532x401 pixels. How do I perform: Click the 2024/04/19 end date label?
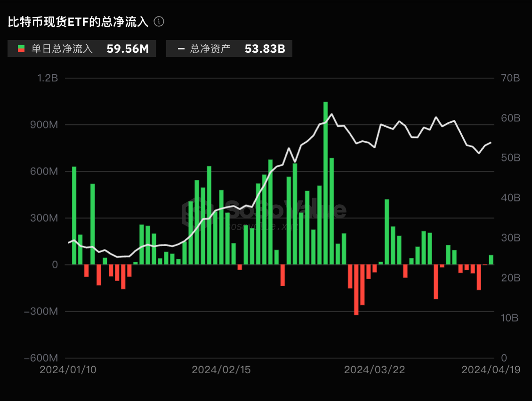pos(491,370)
